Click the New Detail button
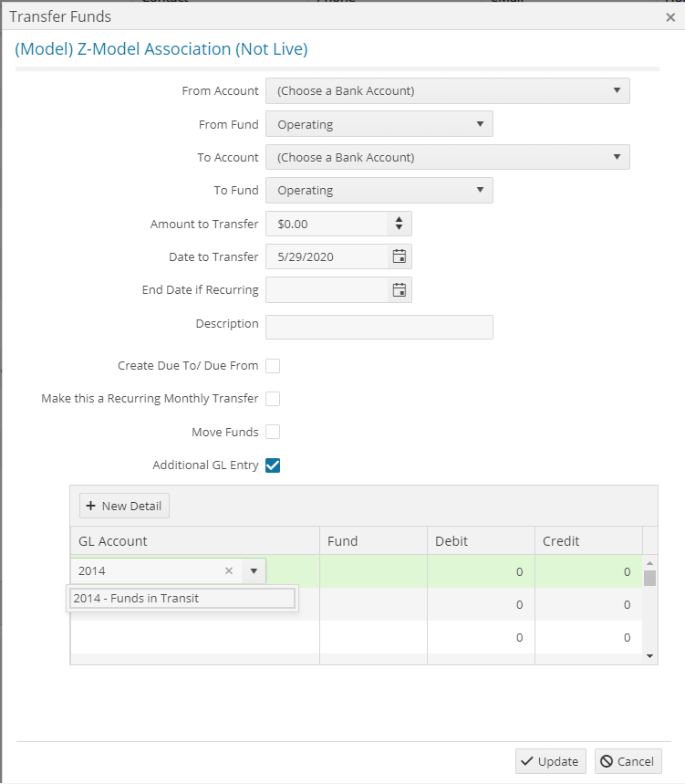Image resolution: width=685 pixels, height=784 pixels. [124, 506]
